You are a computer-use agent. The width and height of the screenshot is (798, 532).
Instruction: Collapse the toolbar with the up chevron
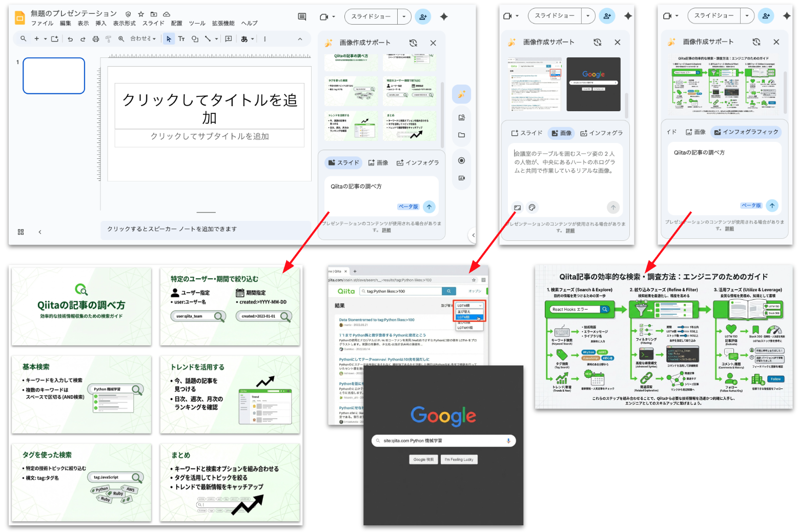pyautogui.click(x=300, y=38)
